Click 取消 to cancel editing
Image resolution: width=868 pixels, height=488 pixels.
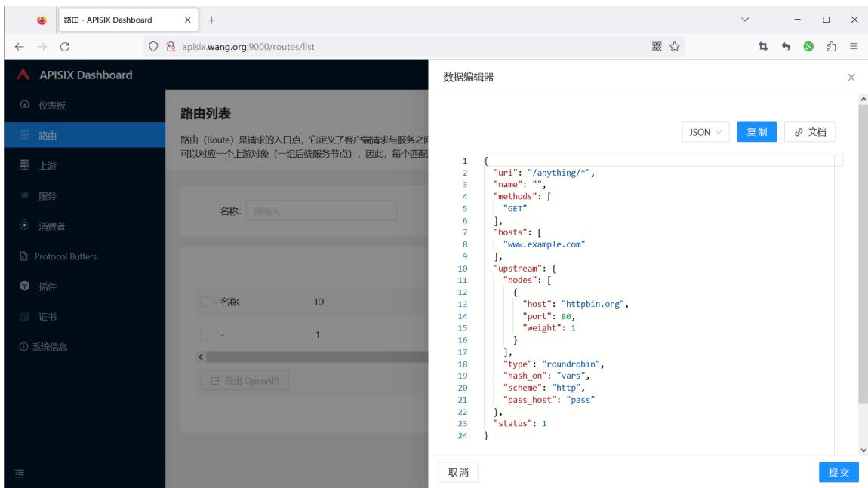pos(458,472)
